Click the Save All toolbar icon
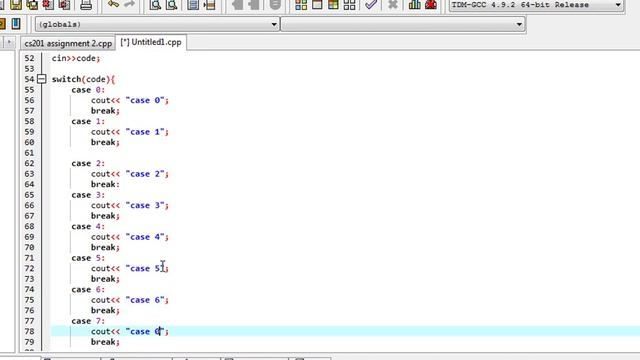Image resolution: width=640 pixels, height=360 pixels. coord(32,5)
